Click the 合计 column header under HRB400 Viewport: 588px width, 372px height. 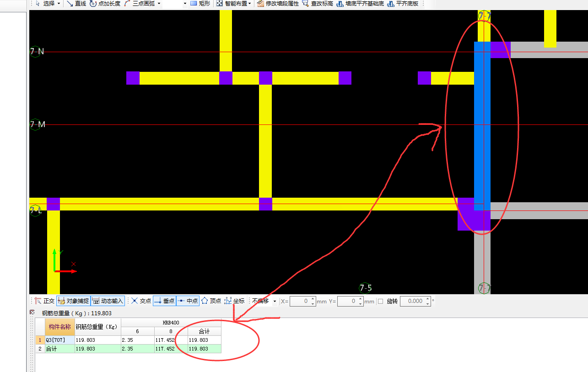click(x=205, y=331)
